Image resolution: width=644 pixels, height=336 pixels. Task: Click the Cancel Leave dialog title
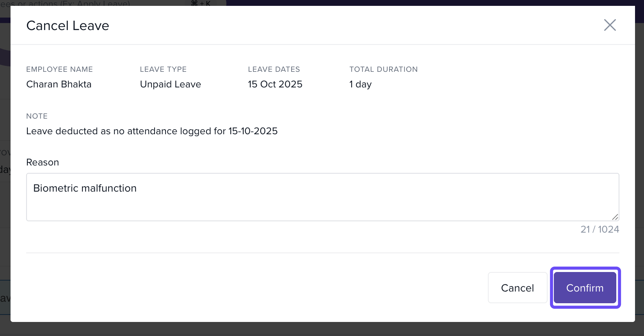[68, 26]
